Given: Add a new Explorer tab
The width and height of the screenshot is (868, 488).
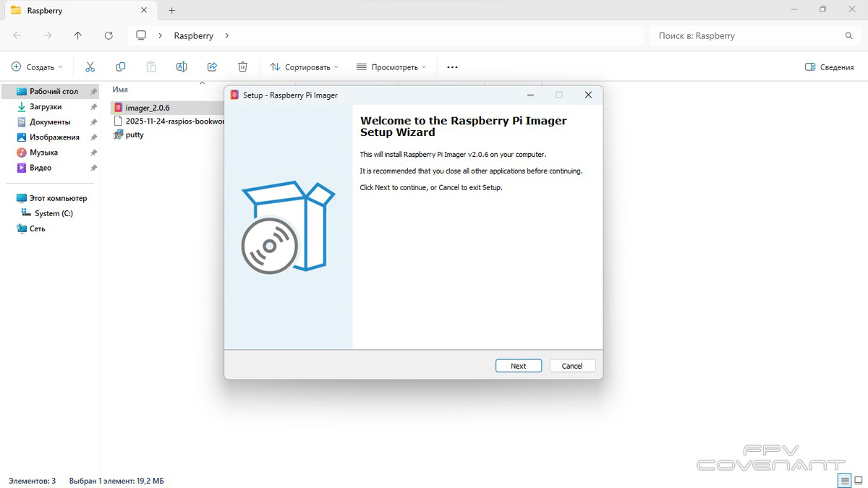Looking at the screenshot, I should (x=171, y=11).
